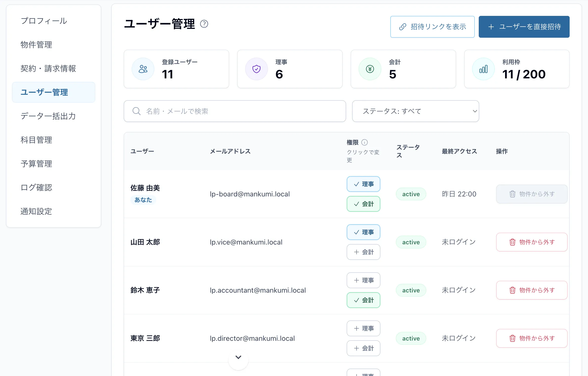
Task: Add 会計 role for 山田 太郎
Action: [x=364, y=252]
